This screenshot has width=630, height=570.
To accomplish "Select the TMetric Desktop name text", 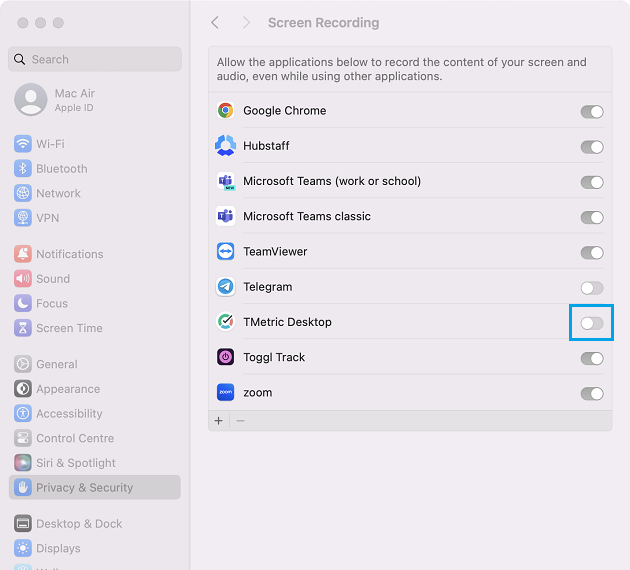I will pyautogui.click(x=287, y=322).
